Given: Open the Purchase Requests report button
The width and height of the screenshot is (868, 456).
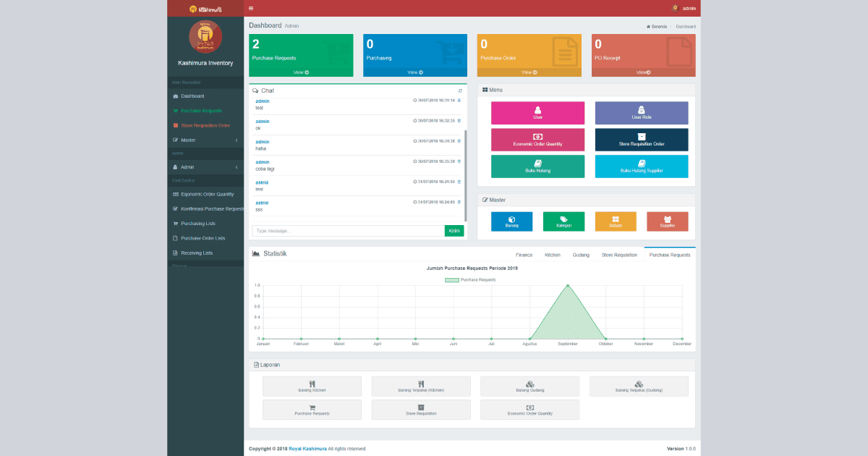Looking at the screenshot, I should point(312,410).
